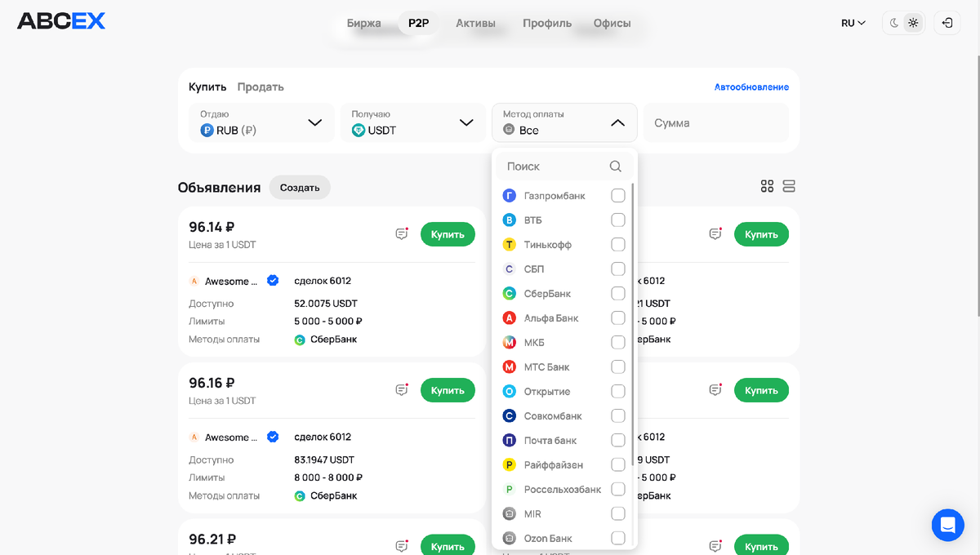Check the СберБанк checkbox

point(618,294)
